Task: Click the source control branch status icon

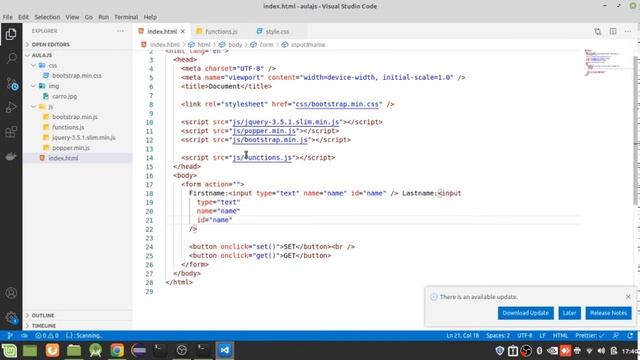Action: (10, 336)
